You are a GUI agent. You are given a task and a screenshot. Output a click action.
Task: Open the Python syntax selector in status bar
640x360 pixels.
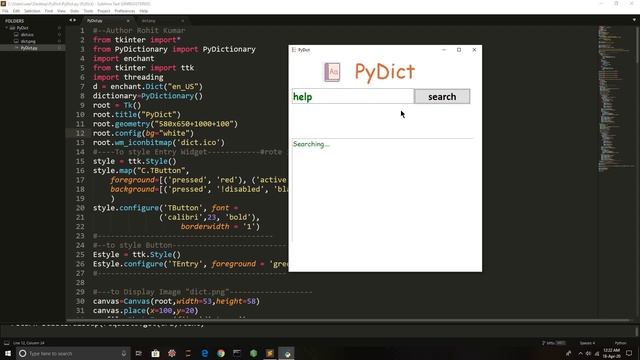point(620,343)
